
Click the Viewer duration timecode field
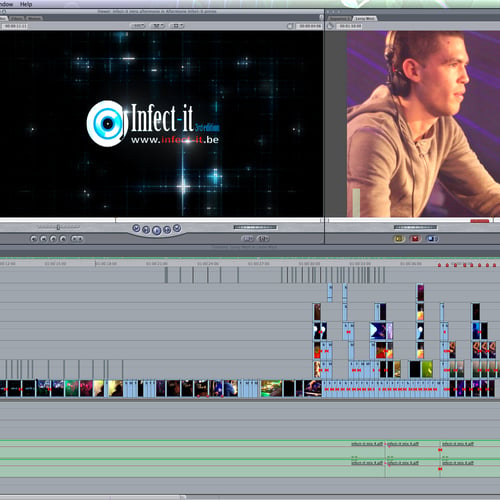pyautogui.click(x=14, y=26)
